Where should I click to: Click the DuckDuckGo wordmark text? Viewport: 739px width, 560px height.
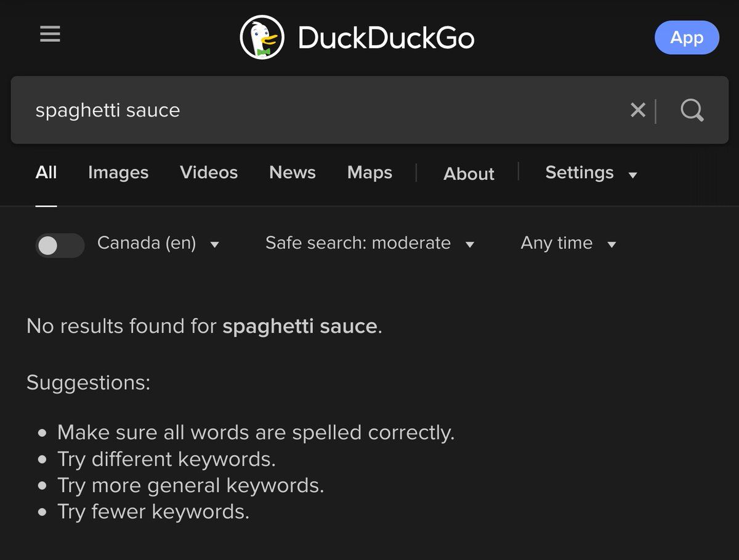[x=386, y=38]
